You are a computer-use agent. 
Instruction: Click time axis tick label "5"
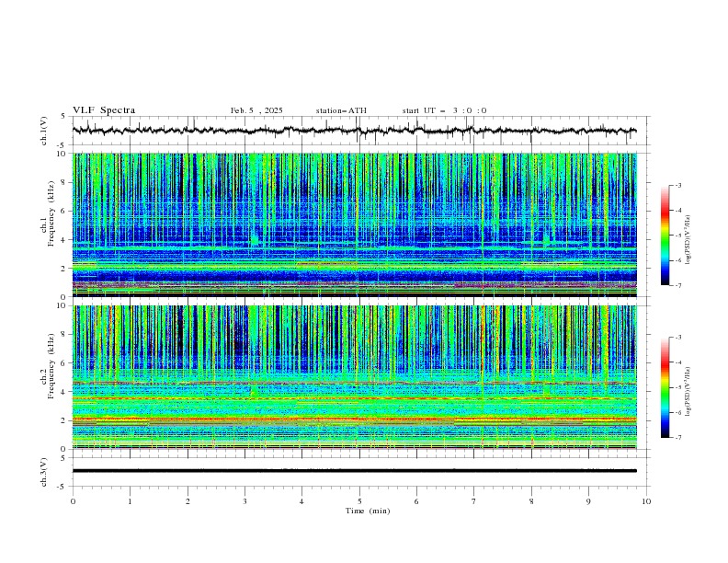pos(359,501)
